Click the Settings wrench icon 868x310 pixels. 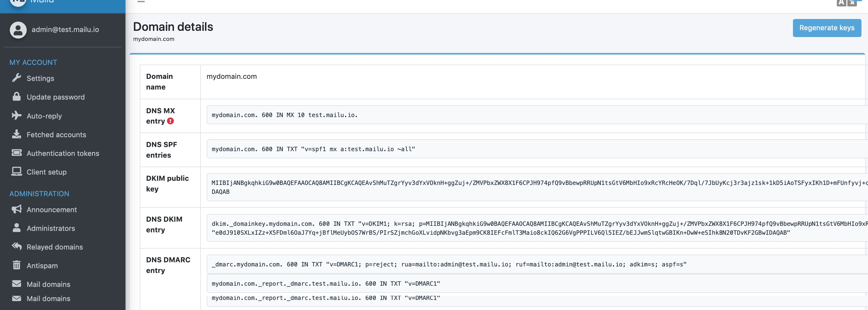click(17, 78)
